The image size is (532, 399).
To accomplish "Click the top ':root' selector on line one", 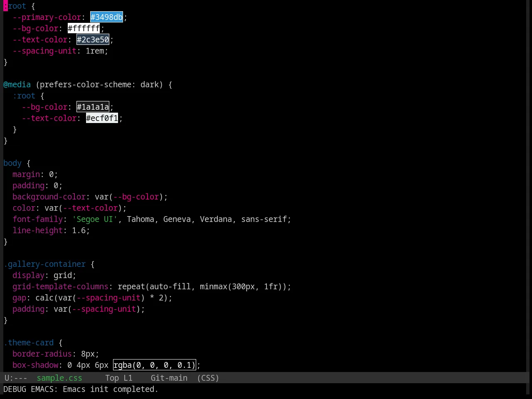I will pos(15,6).
